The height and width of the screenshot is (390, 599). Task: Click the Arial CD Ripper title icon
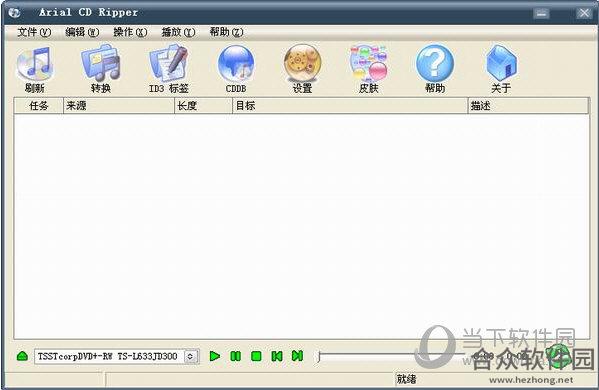click(14, 13)
